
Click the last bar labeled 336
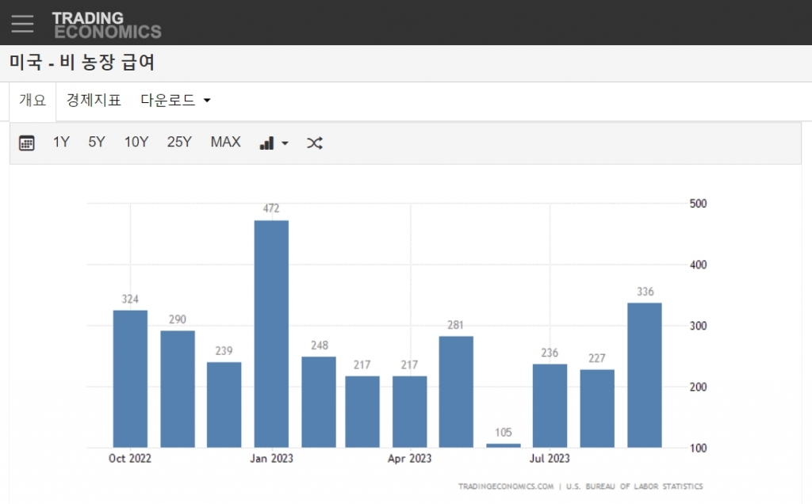(645, 375)
